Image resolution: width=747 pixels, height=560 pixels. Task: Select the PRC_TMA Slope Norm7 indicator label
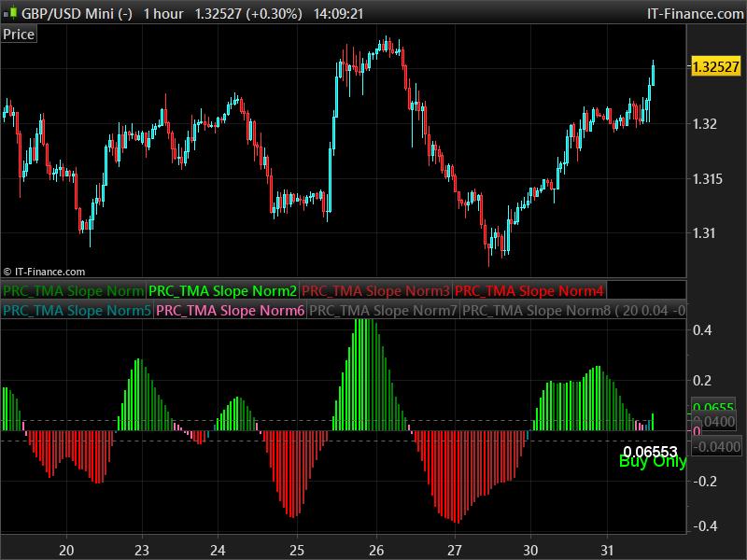coord(383,311)
